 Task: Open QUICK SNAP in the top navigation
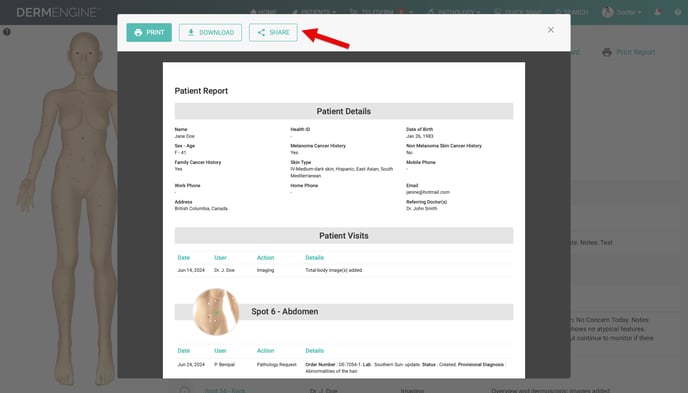coord(518,12)
